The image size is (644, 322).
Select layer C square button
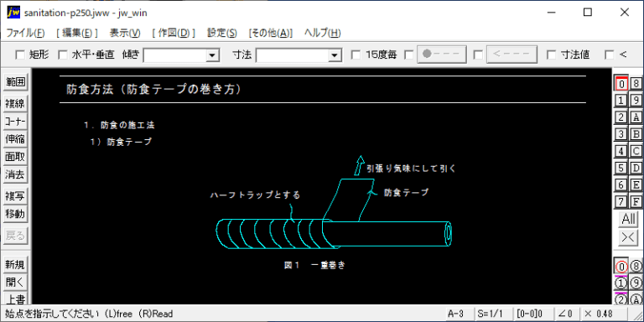pyautogui.click(x=636, y=151)
